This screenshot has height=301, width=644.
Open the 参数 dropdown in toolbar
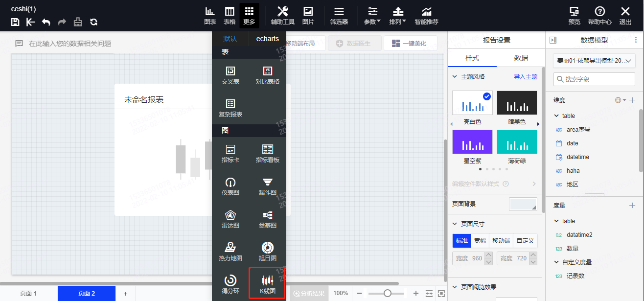click(372, 16)
